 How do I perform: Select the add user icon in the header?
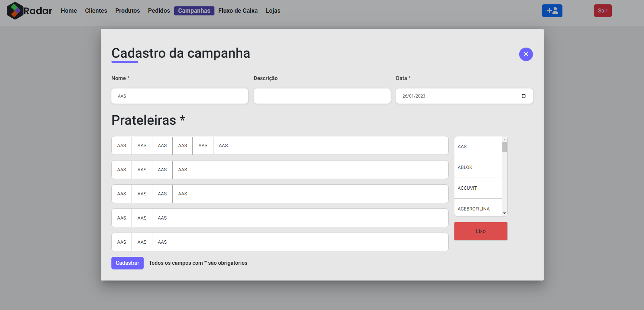(x=552, y=10)
